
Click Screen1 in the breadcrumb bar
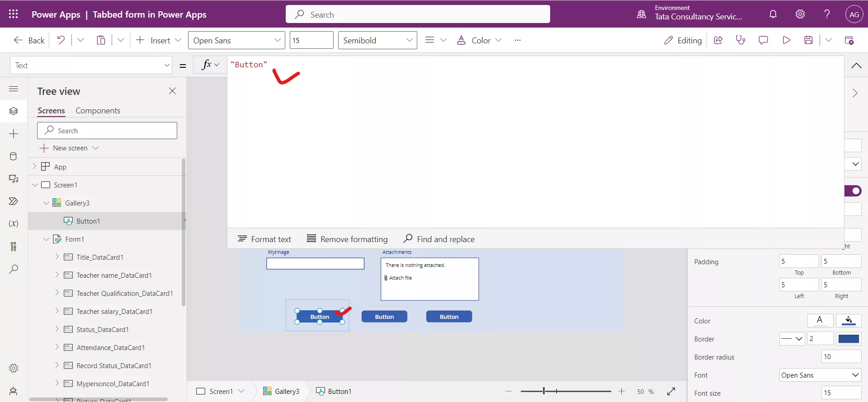(x=220, y=391)
